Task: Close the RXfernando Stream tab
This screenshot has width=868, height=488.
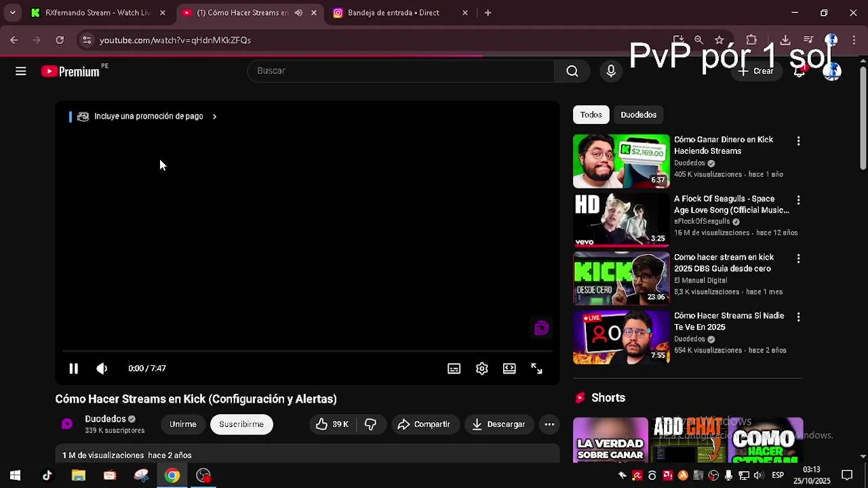Action: pyautogui.click(x=162, y=13)
